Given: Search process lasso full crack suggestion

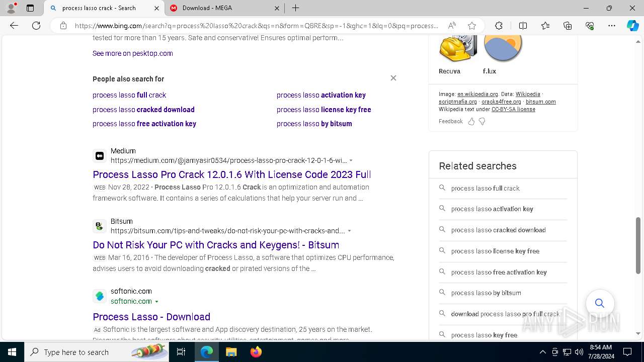Looking at the screenshot, I should point(129,95).
